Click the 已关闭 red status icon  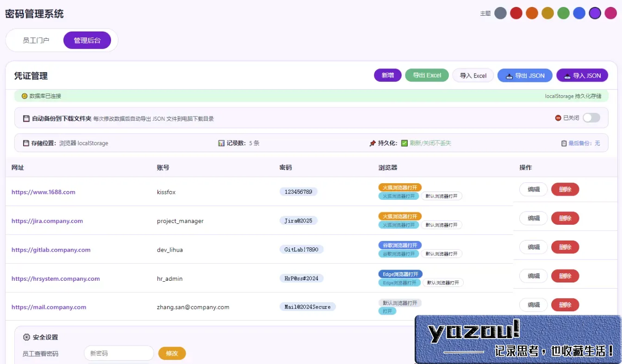coord(558,118)
